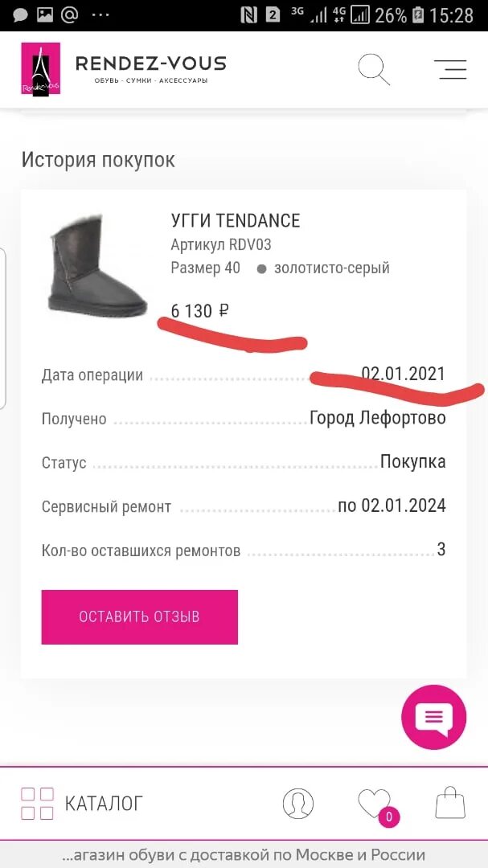Open КАТАЛОГ menu item
The image size is (488, 868).
click(x=104, y=803)
